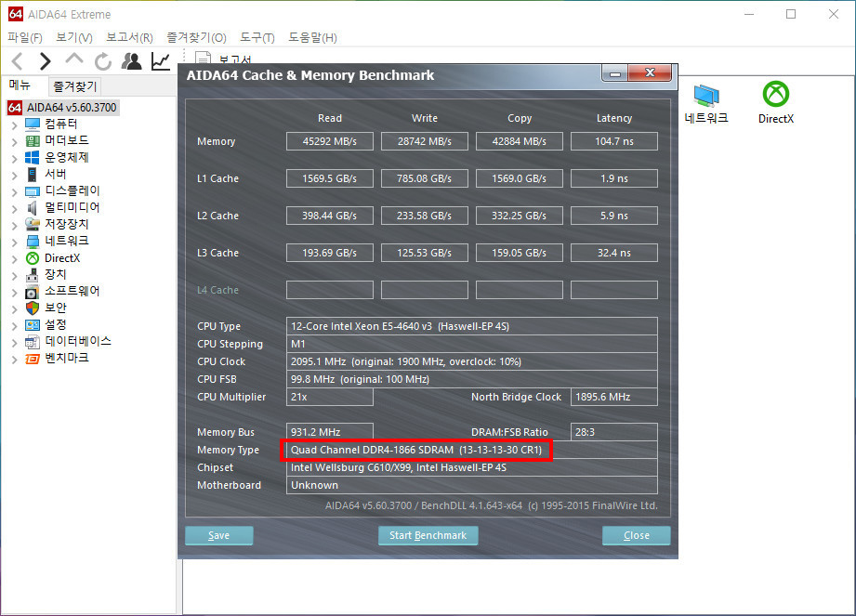Select the 머더보드 board icon in tree
This screenshot has width=856, height=616.
pos(33,141)
